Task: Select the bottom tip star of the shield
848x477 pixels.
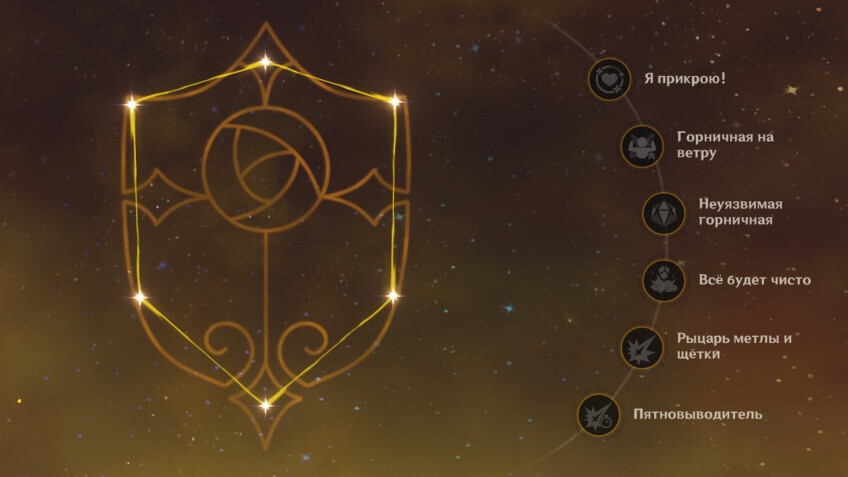Action: (265, 406)
